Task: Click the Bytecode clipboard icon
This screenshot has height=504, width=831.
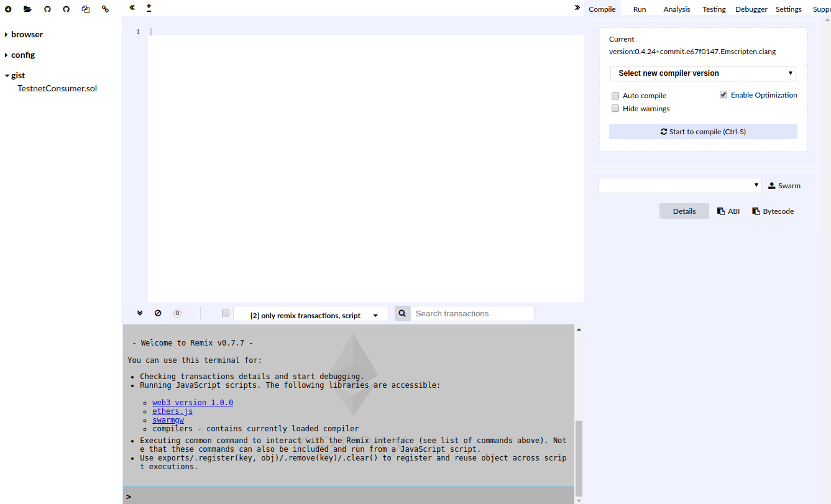Action: (x=756, y=211)
